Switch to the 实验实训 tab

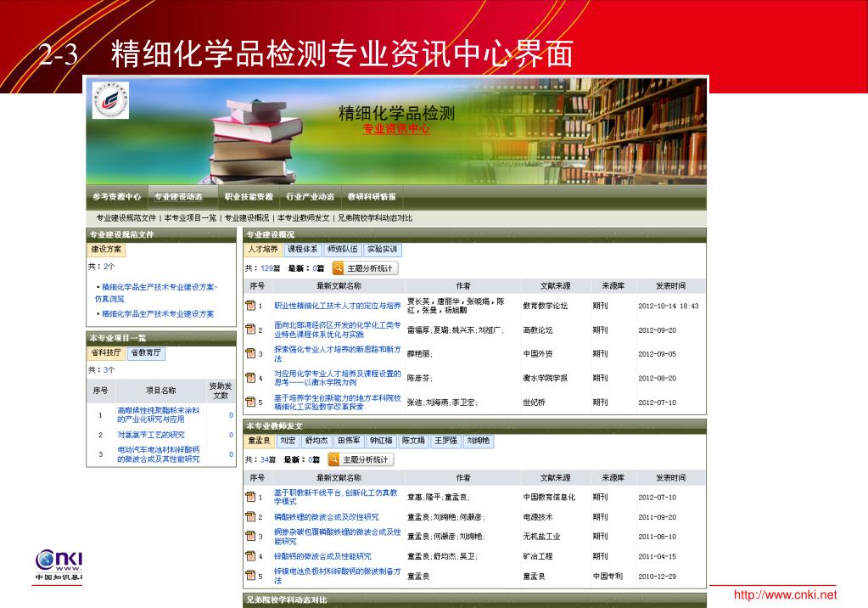click(x=382, y=250)
